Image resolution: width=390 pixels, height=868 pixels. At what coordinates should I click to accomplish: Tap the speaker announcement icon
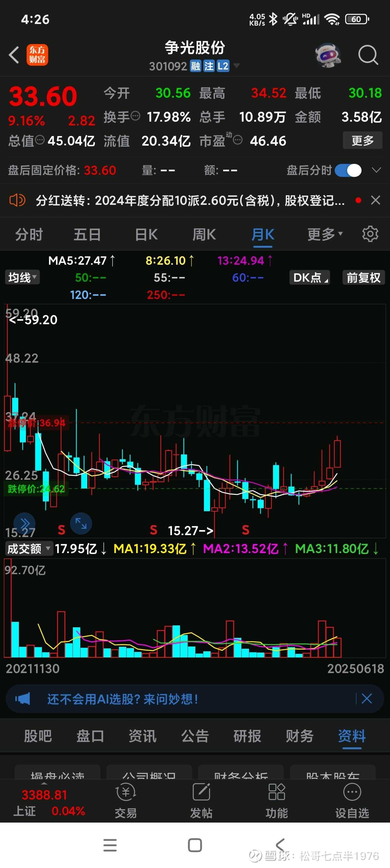pyautogui.click(x=17, y=200)
